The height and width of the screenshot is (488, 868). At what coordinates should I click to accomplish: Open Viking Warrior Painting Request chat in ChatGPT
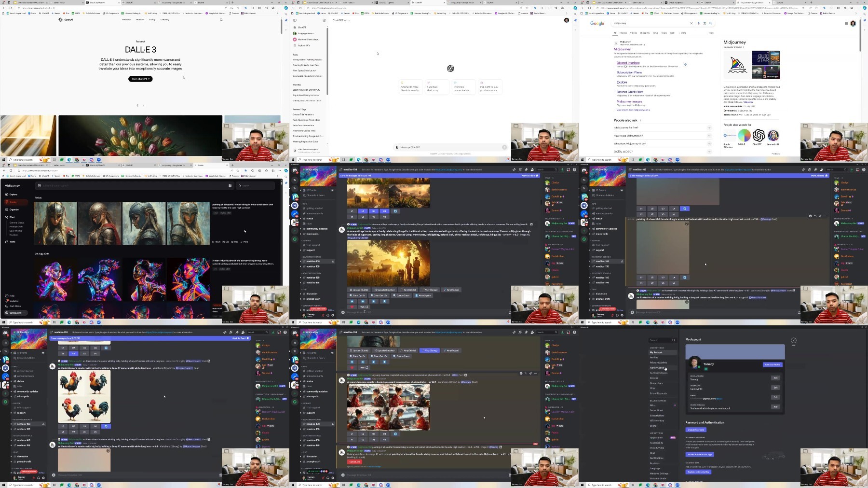[x=307, y=60]
